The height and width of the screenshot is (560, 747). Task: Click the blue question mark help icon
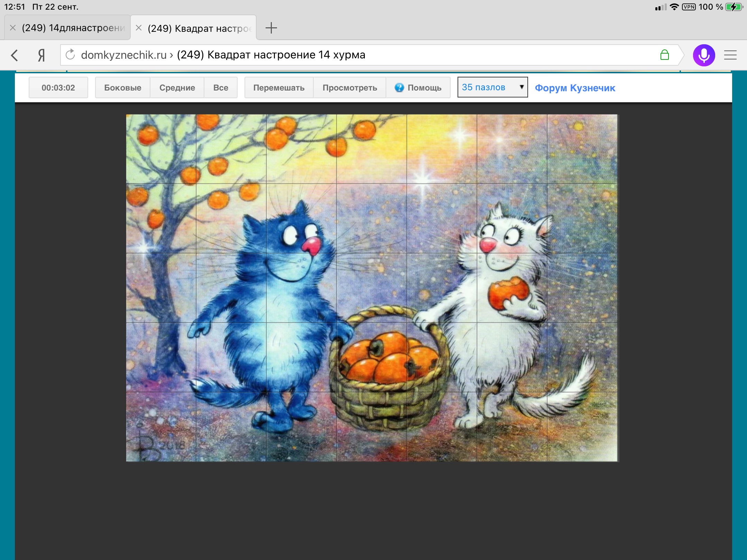(399, 88)
